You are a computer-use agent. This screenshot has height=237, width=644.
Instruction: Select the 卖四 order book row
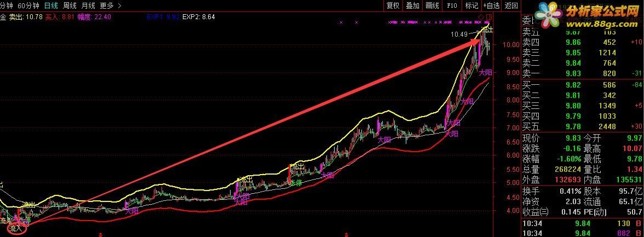582,42
